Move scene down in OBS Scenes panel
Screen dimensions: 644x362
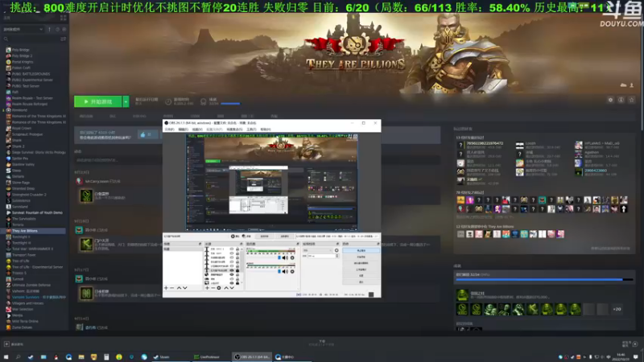[185, 288]
